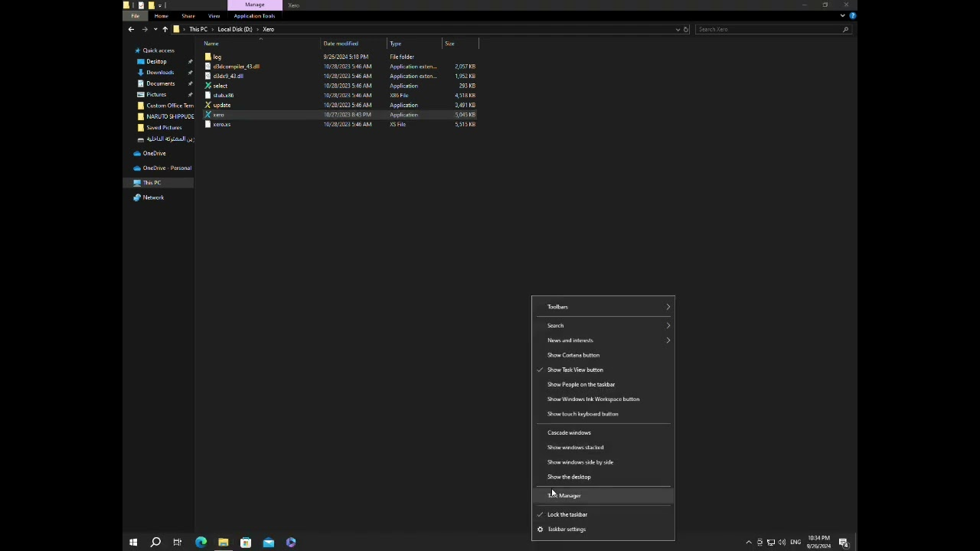Viewport: 980px width, 551px height.
Task: Select the update application icon
Action: coord(207,105)
